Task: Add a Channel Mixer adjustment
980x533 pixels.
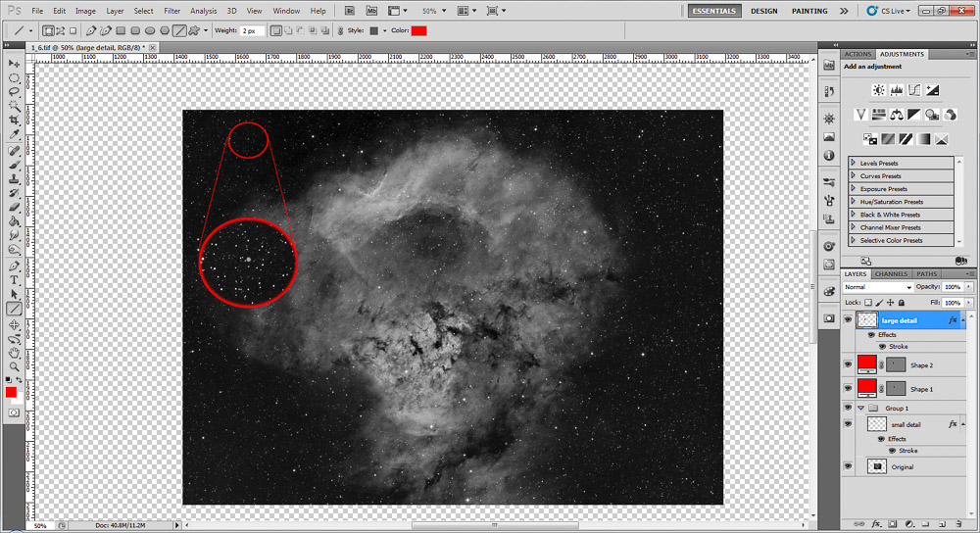Action: (x=950, y=115)
